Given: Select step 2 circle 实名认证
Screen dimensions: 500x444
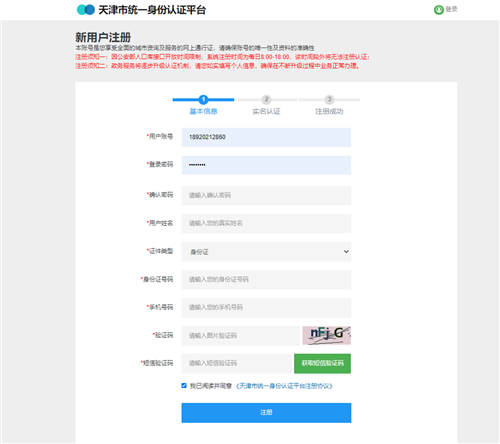Looking at the screenshot, I should [x=266, y=99].
